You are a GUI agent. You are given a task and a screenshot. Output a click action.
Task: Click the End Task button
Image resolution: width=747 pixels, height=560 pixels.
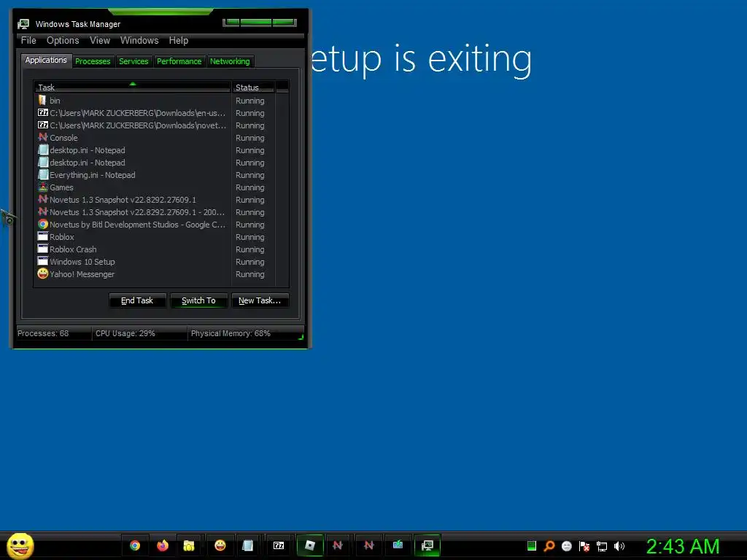(x=137, y=300)
